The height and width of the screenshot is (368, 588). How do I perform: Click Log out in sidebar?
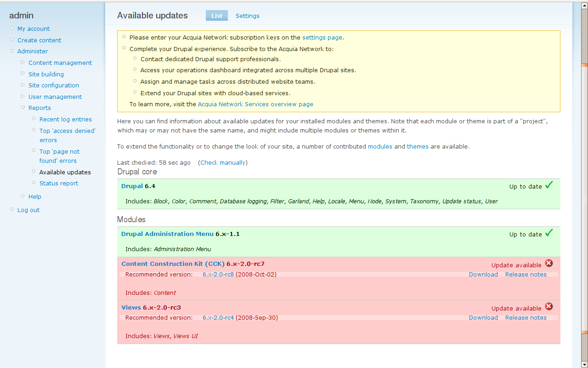tap(28, 210)
